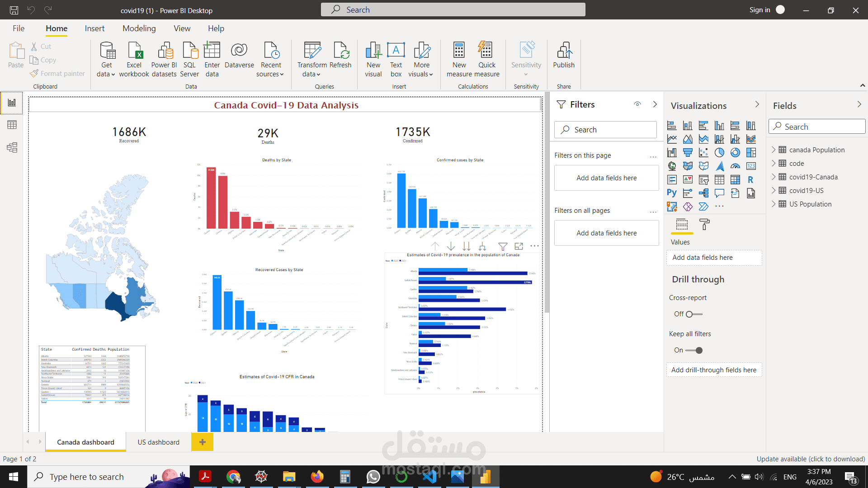868x488 pixels.
Task: Open the File menu
Action: pyautogui.click(x=19, y=28)
